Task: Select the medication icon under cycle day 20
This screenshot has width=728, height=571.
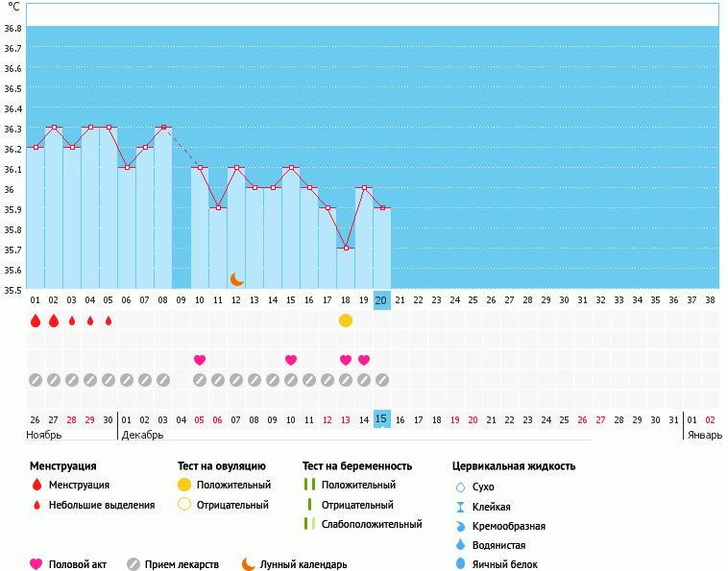Action: tap(382, 380)
